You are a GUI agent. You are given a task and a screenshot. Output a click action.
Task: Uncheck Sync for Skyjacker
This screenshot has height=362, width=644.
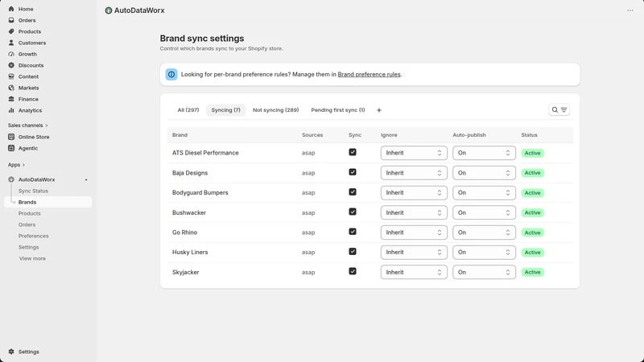(x=353, y=271)
